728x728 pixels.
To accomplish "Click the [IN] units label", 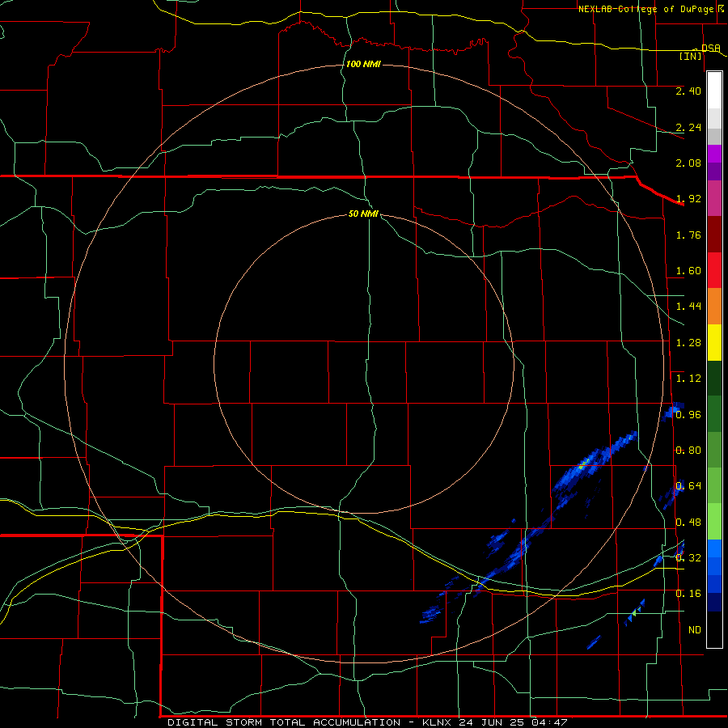I will [690, 56].
